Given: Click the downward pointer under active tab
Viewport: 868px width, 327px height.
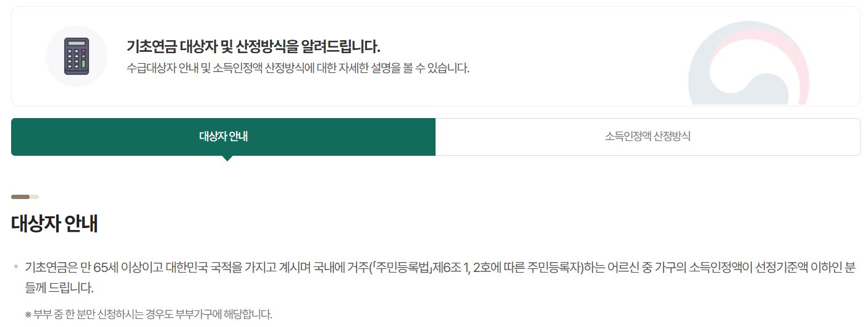Looking at the screenshot, I should [x=227, y=158].
